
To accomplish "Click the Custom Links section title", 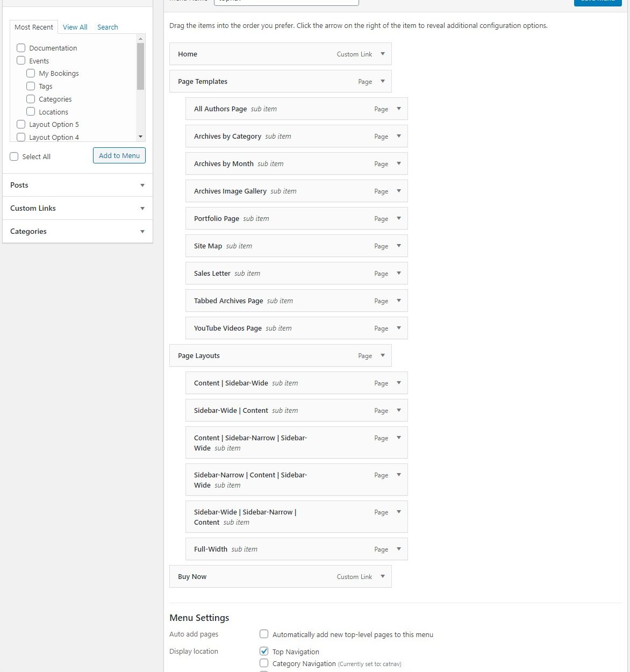I will (x=33, y=208).
